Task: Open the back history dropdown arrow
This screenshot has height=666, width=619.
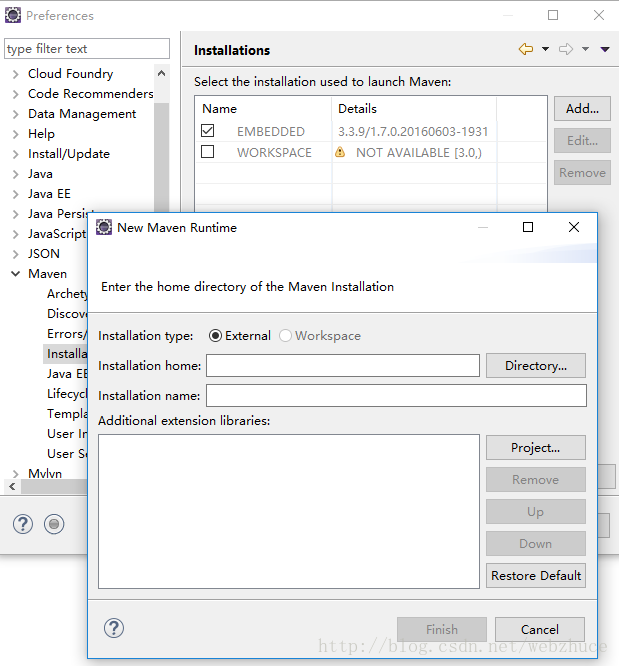Action: click(546, 49)
